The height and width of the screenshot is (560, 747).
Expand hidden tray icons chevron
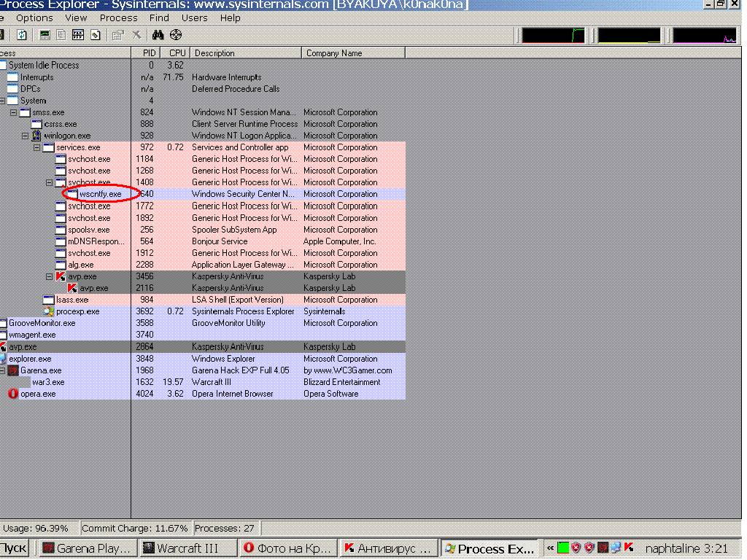[x=550, y=548]
